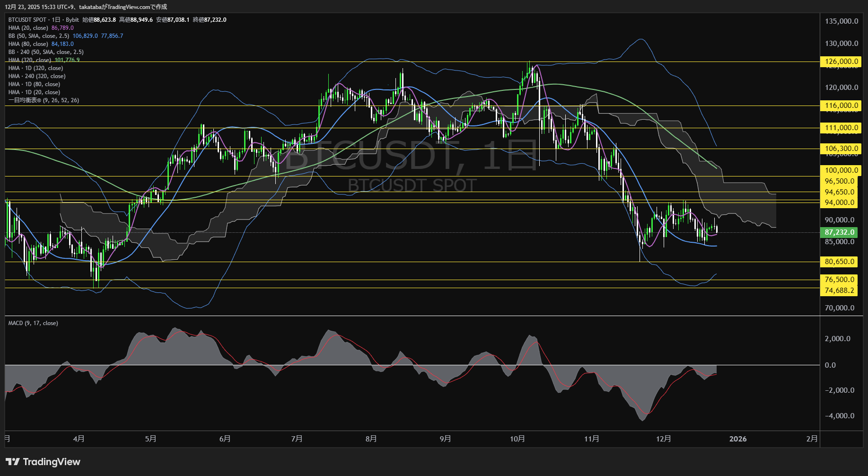Click the 106,300.0 yellow price tag
The width and height of the screenshot is (868, 476).
(x=841, y=149)
